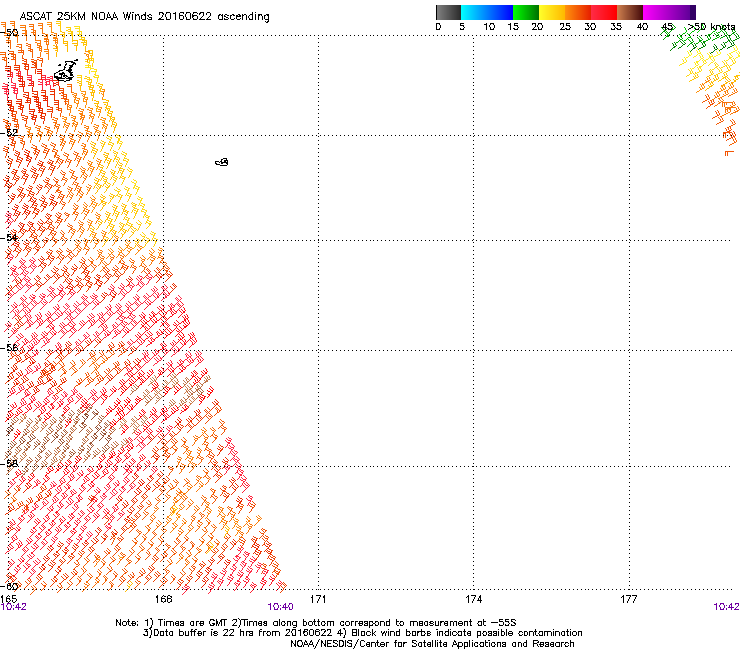Click the "NOAA/NESDIS/Center for Satellite Applications and Research" credit
The image size is (740, 650).
coord(432,644)
